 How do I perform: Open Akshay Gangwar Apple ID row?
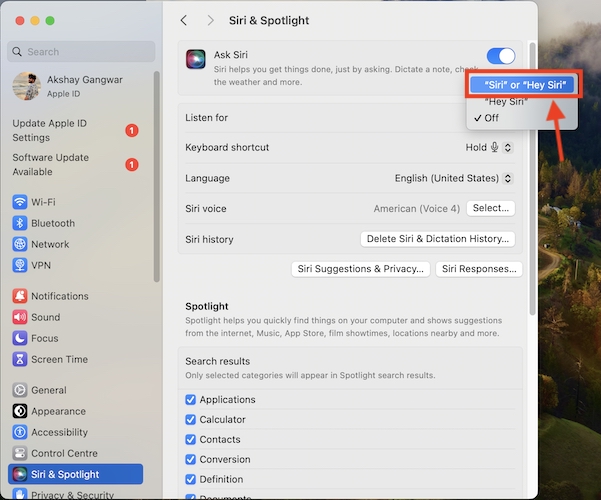pos(75,86)
